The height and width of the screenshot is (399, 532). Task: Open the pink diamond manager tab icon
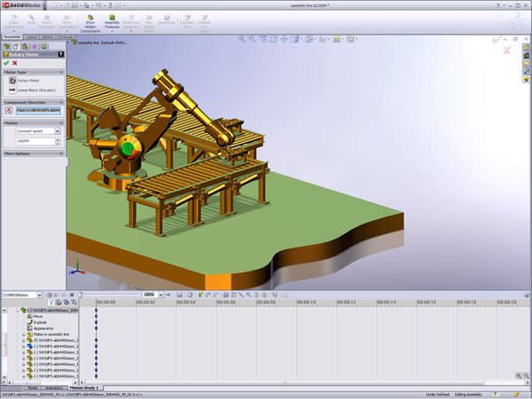pyautogui.click(x=35, y=46)
